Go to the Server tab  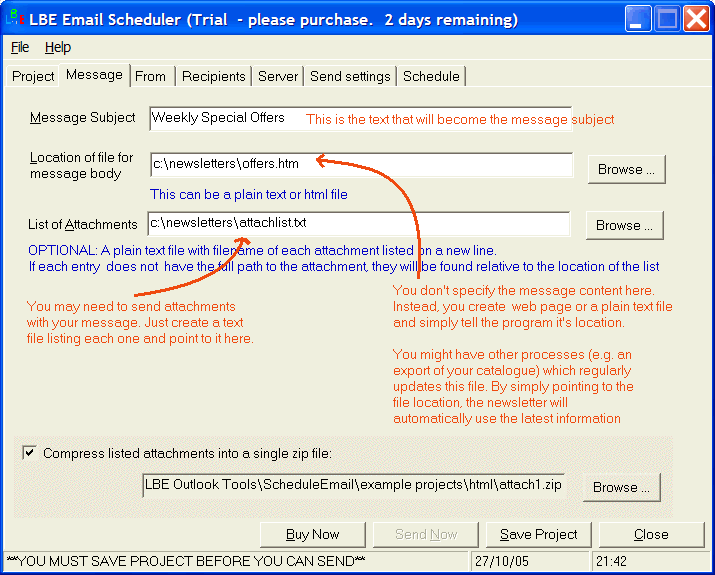tap(278, 76)
